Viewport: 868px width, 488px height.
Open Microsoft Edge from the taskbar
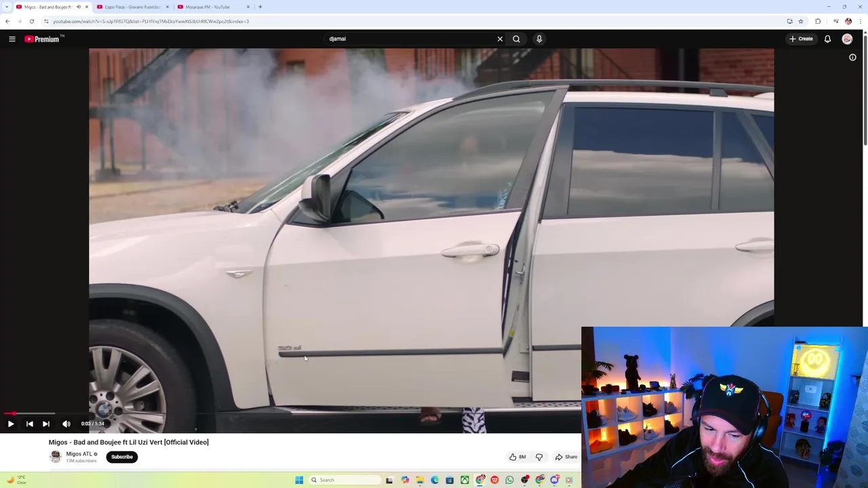[435, 480]
